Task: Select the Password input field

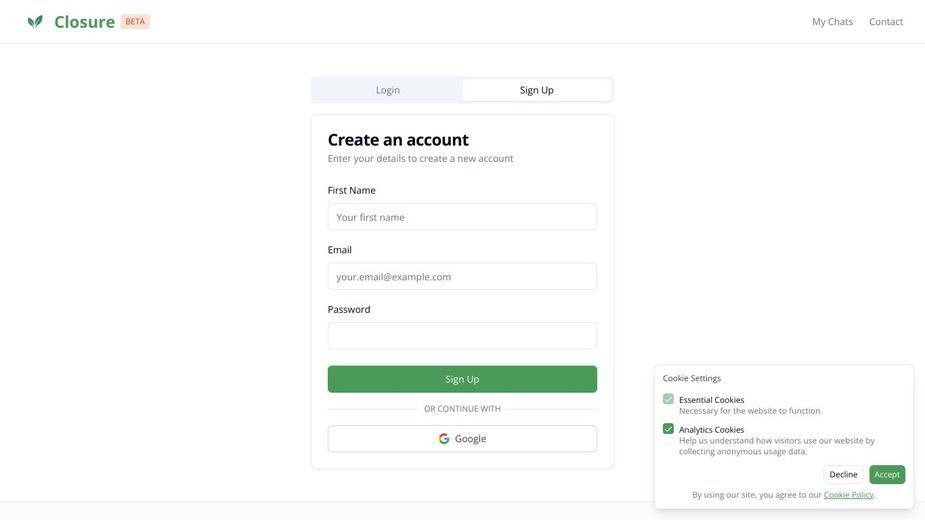Action: (x=462, y=336)
